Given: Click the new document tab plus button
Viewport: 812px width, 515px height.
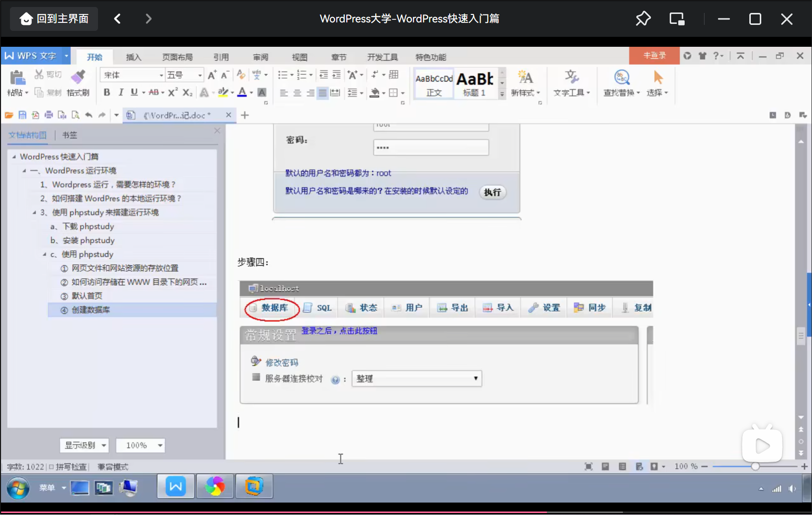Looking at the screenshot, I should pyautogui.click(x=245, y=115).
